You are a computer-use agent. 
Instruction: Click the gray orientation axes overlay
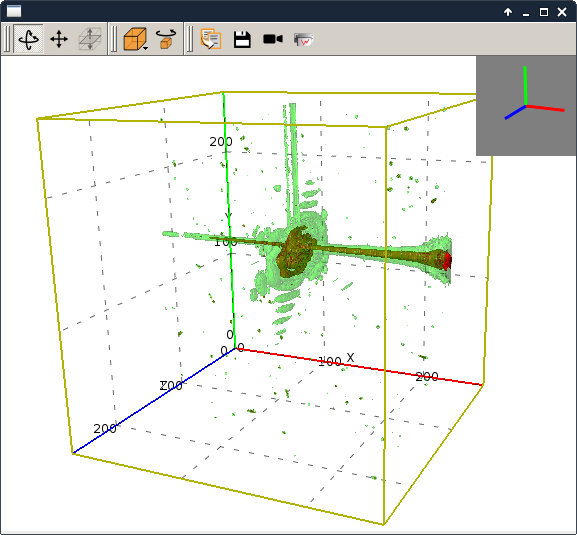526,106
